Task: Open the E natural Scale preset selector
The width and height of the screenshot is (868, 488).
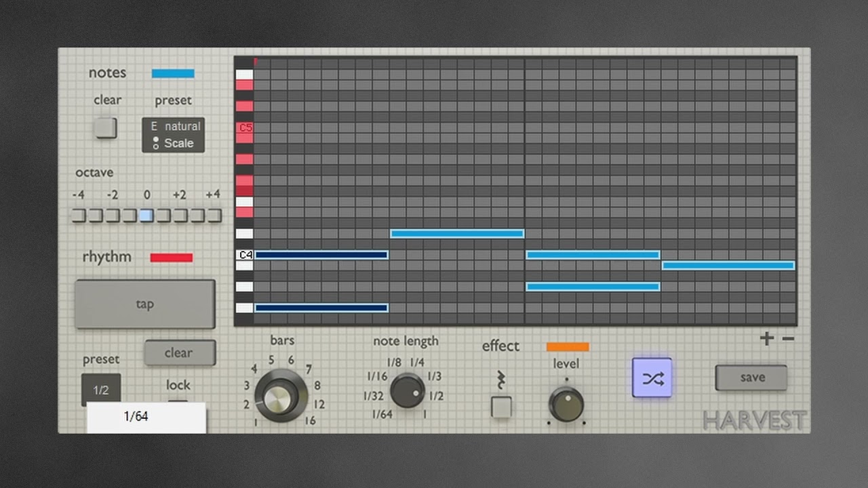Action: click(x=173, y=135)
